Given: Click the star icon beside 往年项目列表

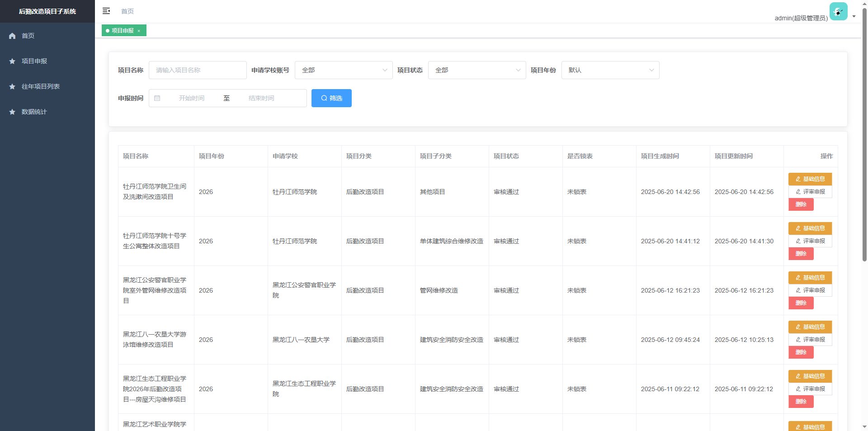Looking at the screenshot, I should pyautogui.click(x=12, y=86).
